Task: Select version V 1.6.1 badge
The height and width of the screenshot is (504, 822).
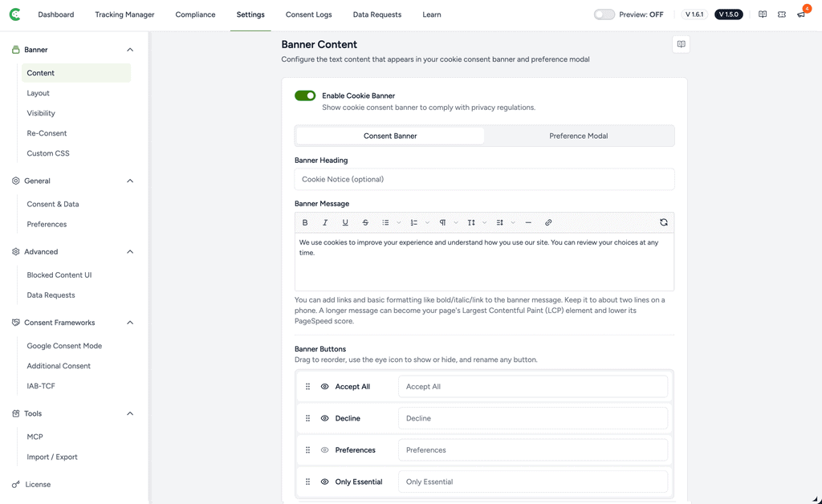Action: (x=694, y=14)
